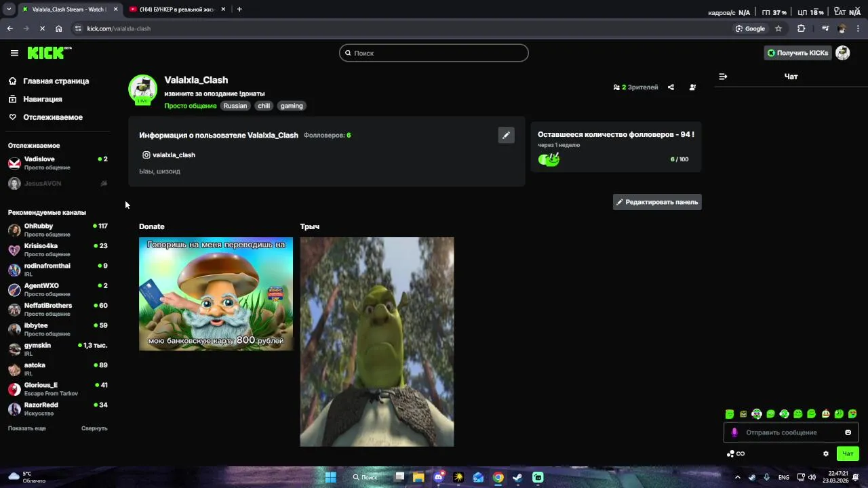The height and width of the screenshot is (488, 868).
Task: Select the Russian tag
Action: click(x=235, y=106)
